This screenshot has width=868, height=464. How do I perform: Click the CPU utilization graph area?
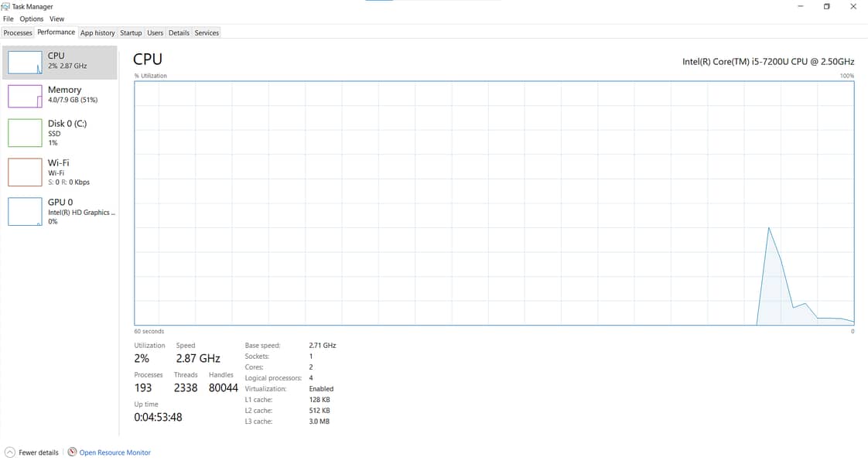coord(494,203)
